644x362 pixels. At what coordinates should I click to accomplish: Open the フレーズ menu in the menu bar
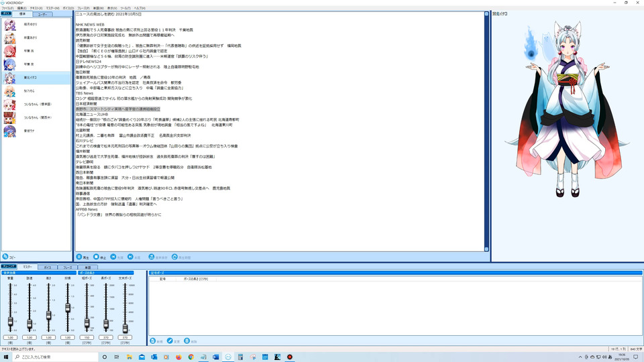click(x=83, y=8)
